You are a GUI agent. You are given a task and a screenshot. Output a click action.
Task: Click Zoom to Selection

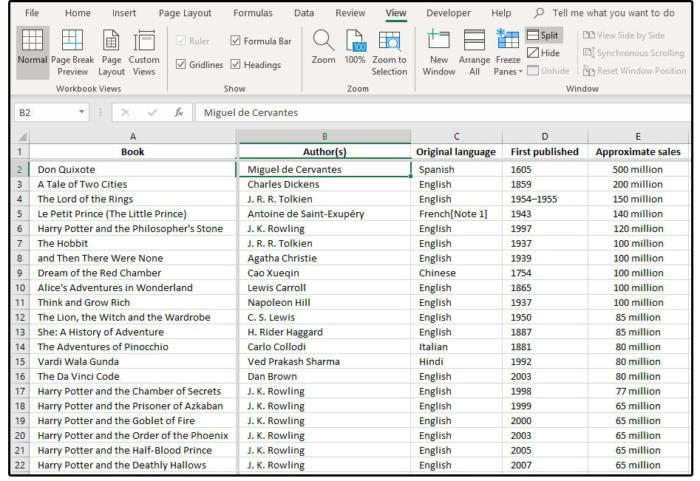(389, 52)
